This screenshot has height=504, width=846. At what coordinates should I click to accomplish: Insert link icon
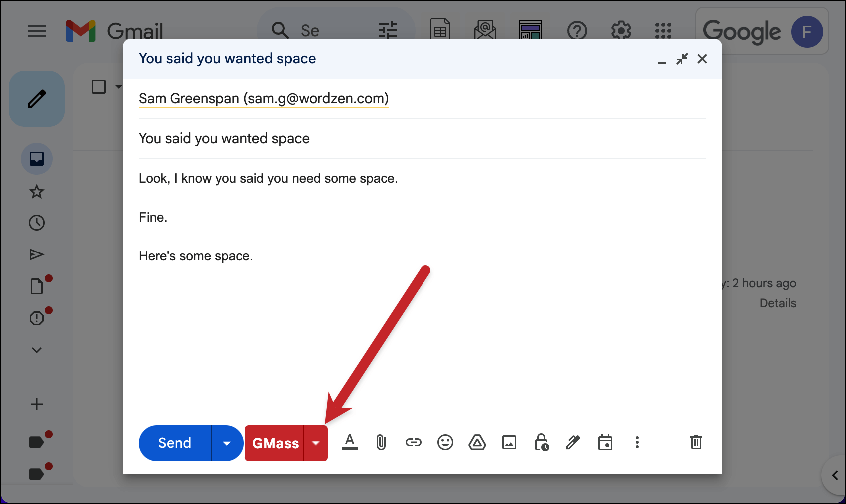(414, 442)
